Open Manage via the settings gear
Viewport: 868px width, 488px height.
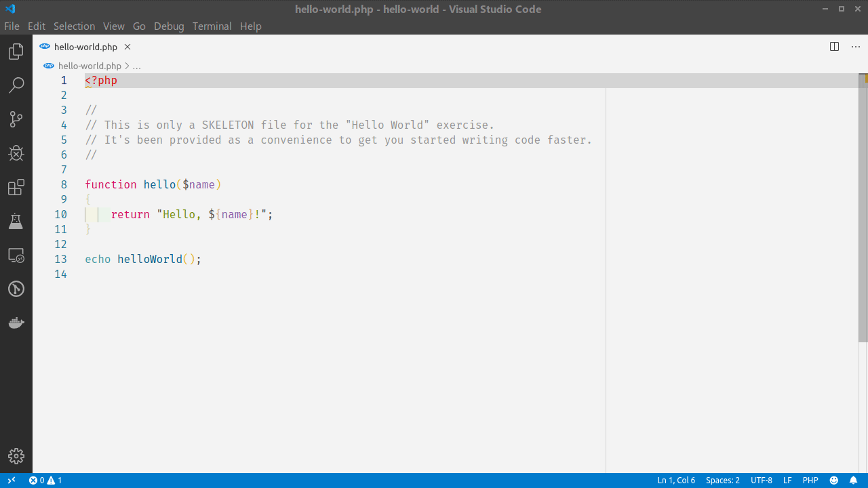click(16, 456)
